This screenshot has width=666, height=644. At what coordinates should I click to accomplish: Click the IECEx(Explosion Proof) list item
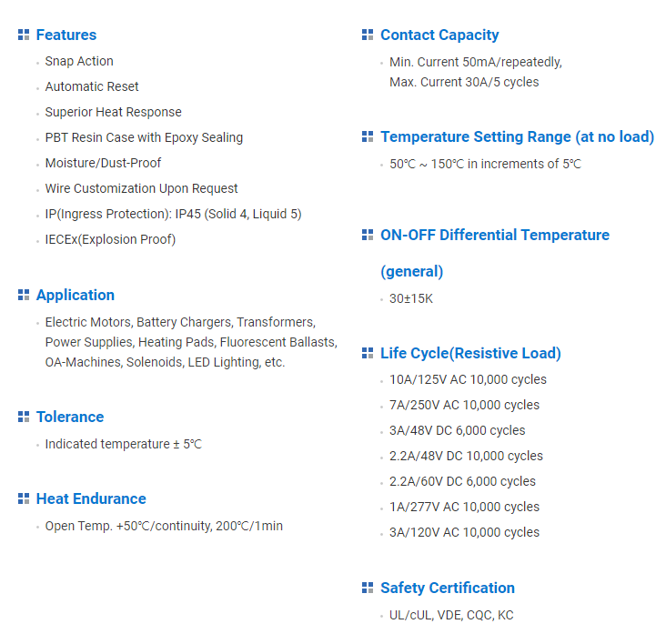click(110, 239)
